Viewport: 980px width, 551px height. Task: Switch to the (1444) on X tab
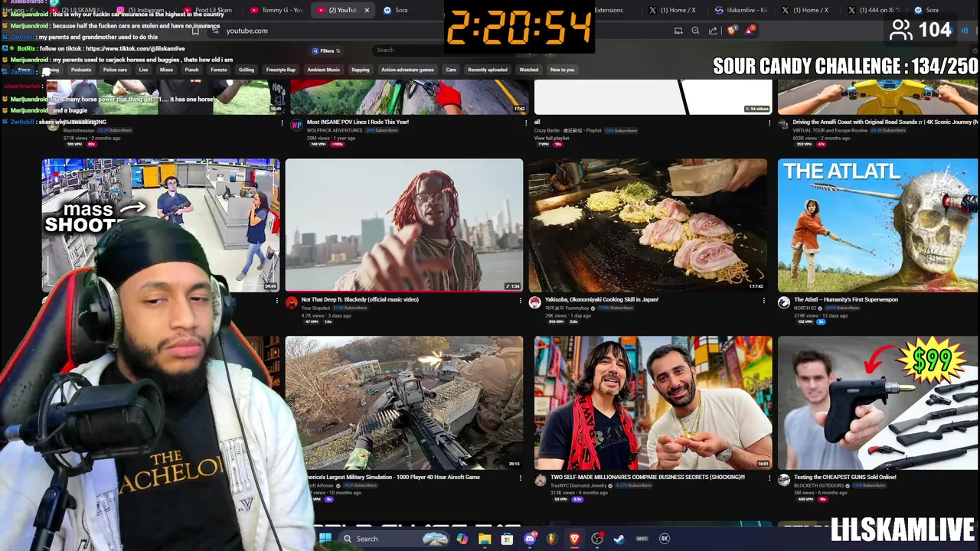[x=875, y=10]
